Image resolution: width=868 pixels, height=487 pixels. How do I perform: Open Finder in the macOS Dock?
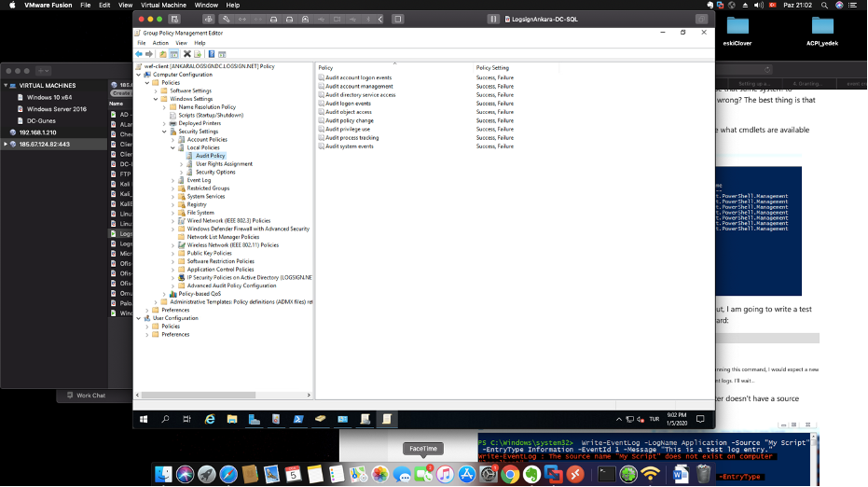point(163,474)
